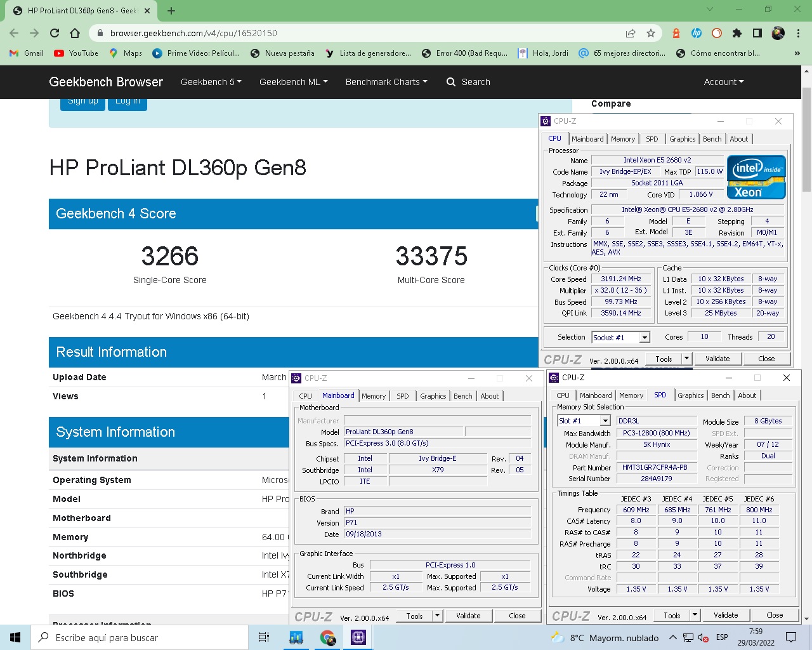Toggle the Chrome side panel icon
The height and width of the screenshot is (650, 812).
[x=757, y=33]
